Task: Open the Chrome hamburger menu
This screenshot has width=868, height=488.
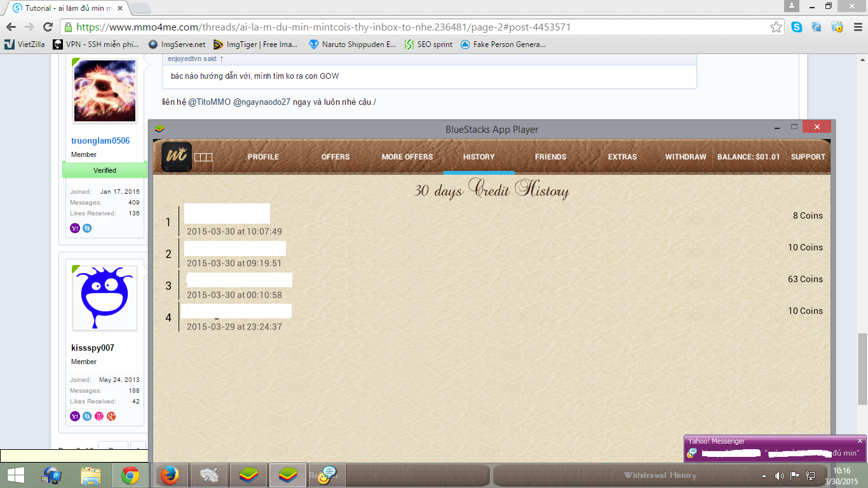Action: click(x=856, y=27)
